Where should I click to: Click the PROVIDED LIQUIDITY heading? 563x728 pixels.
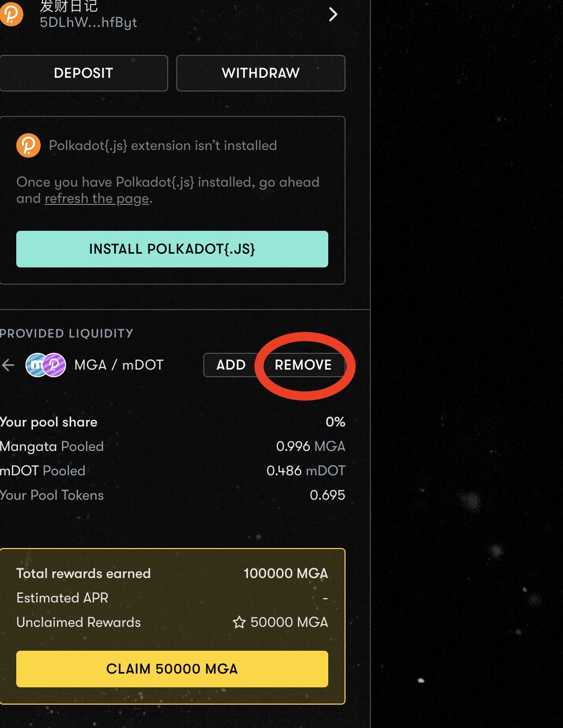[67, 333]
